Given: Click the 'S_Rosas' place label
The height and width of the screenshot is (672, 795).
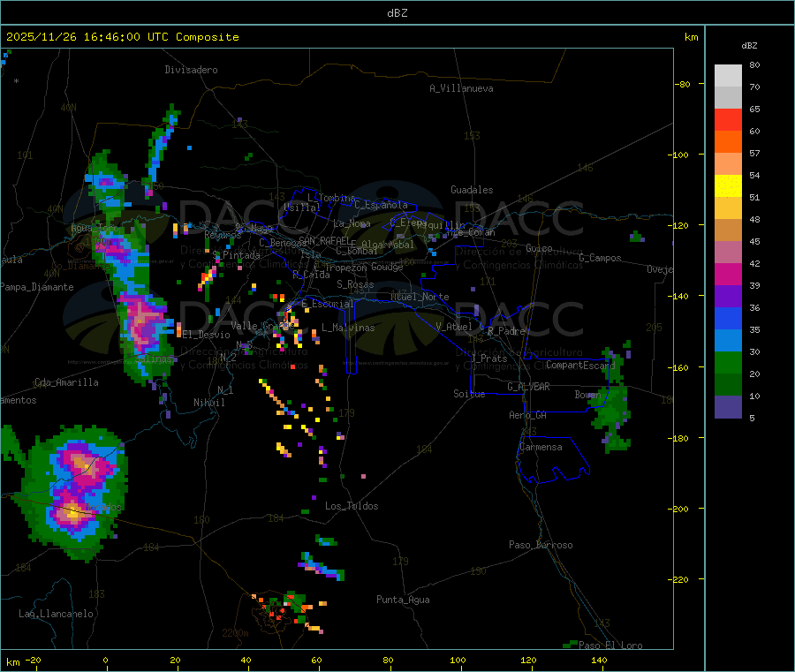Looking at the screenshot, I should tap(355, 284).
